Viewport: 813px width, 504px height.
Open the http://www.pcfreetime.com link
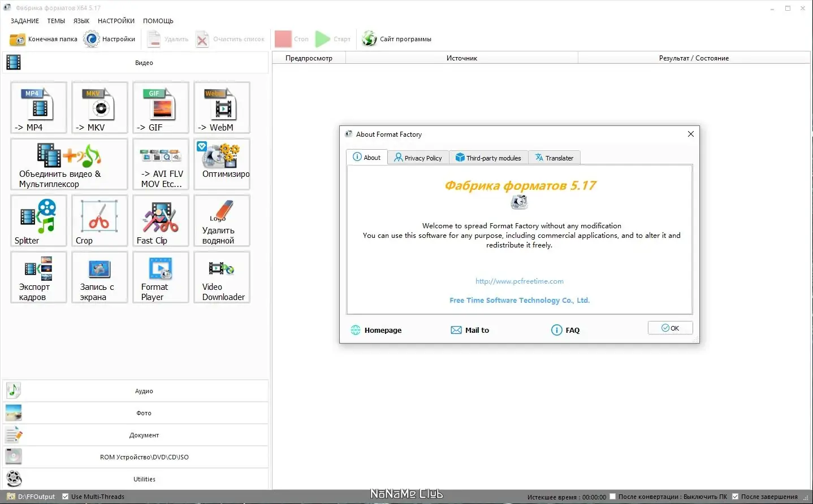[x=520, y=281]
